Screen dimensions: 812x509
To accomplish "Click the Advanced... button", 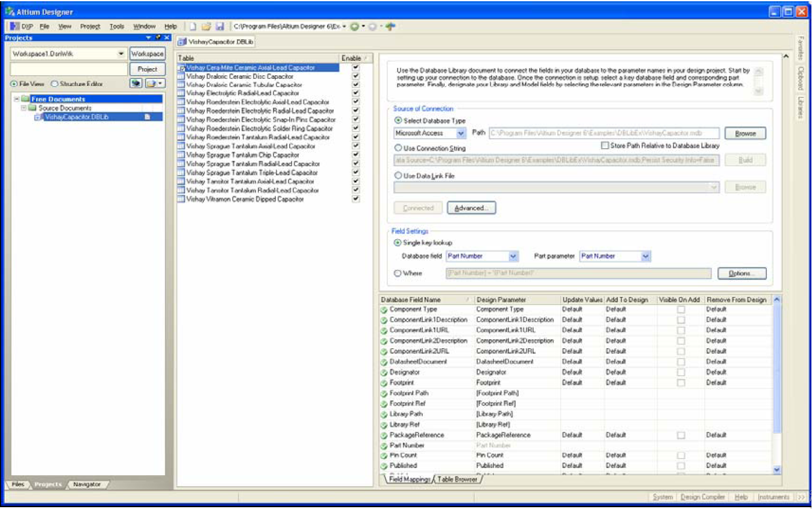I will [471, 208].
